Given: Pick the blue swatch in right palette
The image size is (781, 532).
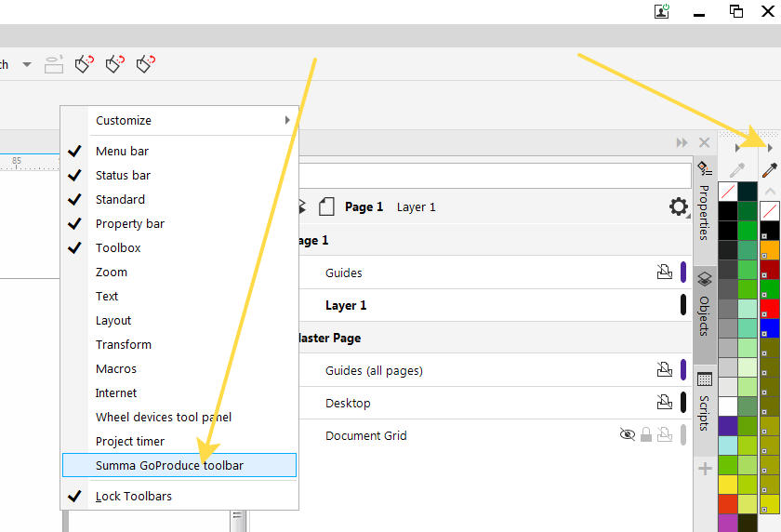Looking at the screenshot, I should [x=770, y=327].
